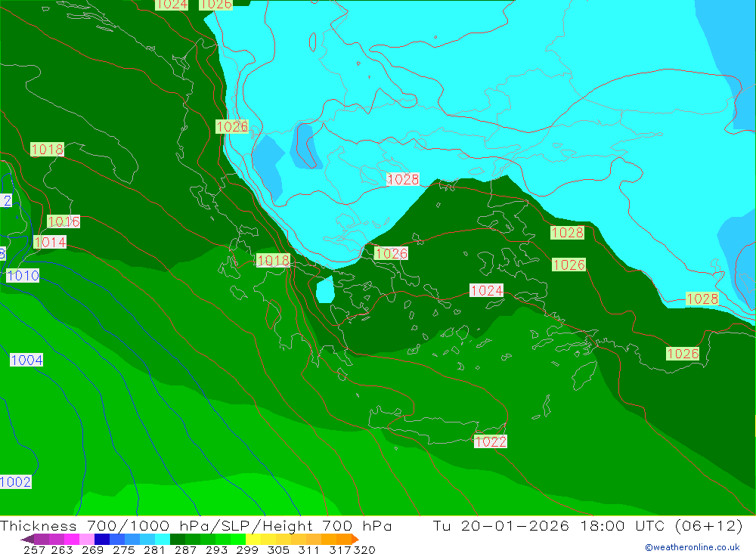Click the forecast run text '(06+12)'

[x=709, y=525]
